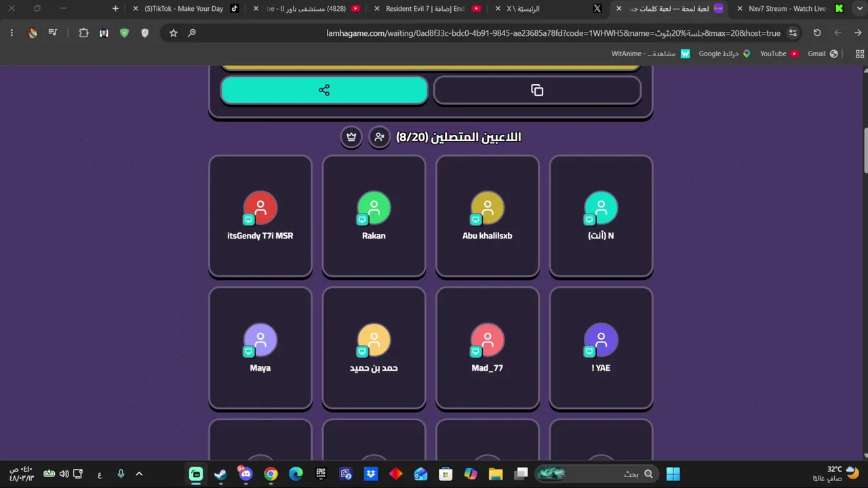Click the microphone icon in system tray
This screenshot has width=868, height=488.
point(121,474)
